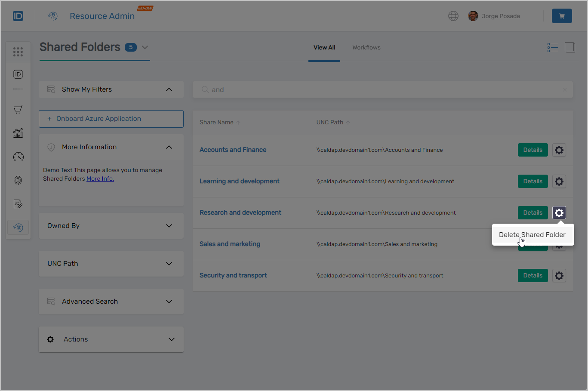Collapse the Show My Filters panel

pyautogui.click(x=169, y=89)
